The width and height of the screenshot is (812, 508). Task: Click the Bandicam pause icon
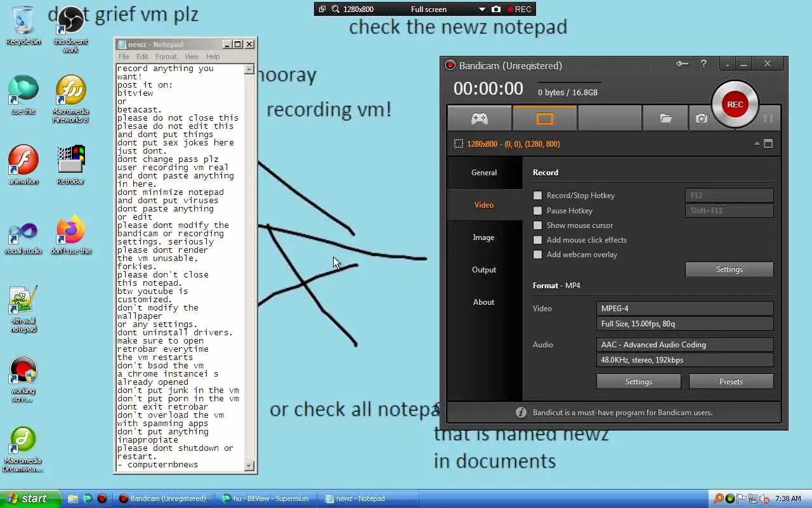[x=768, y=118]
